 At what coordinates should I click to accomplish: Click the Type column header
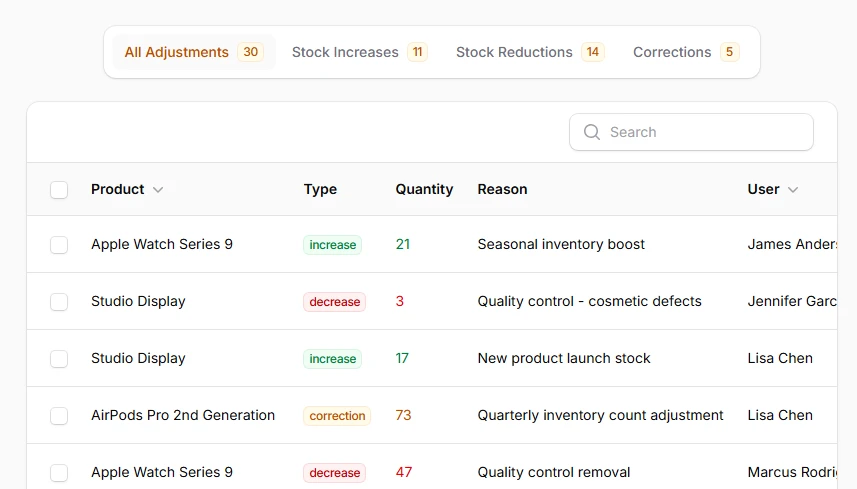point(320,189)
